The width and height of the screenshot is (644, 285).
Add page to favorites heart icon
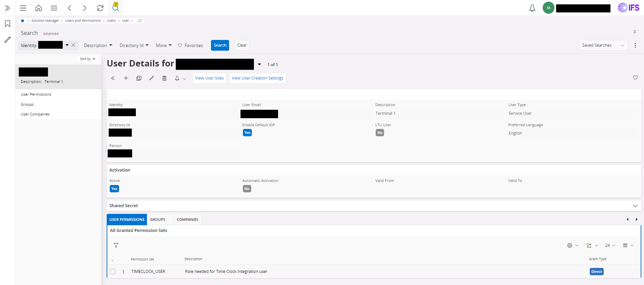click(635, 78)
